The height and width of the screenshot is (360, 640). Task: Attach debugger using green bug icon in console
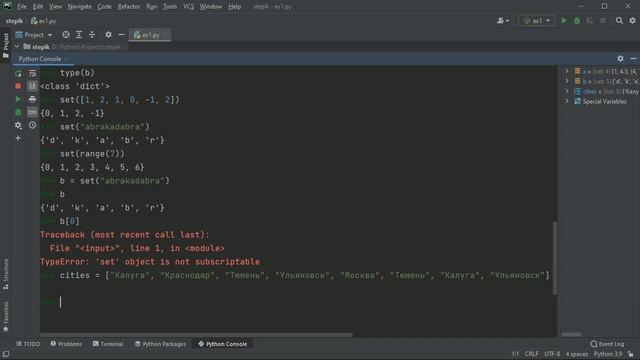coord(18,112)
